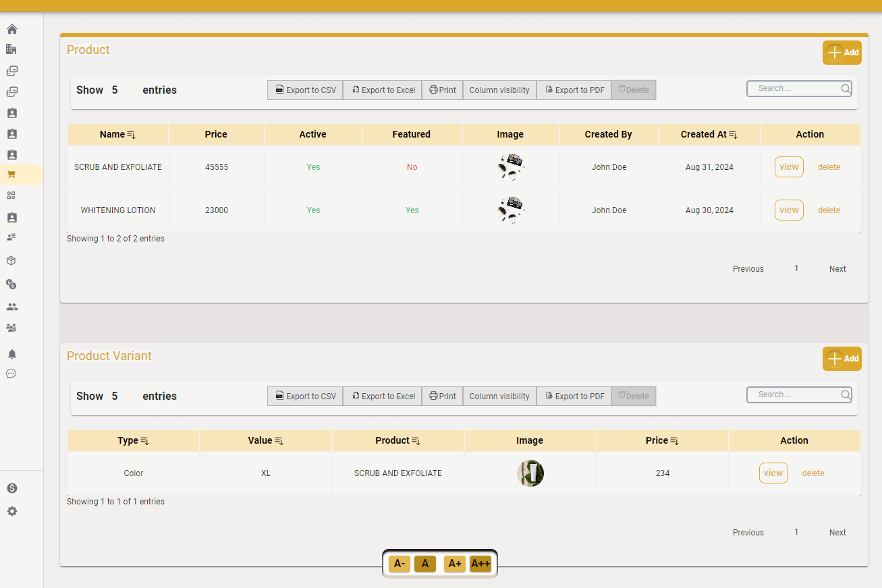The image size is (882, 588).
Task: Click the building icon below home
Action: [x=11, y=49]
